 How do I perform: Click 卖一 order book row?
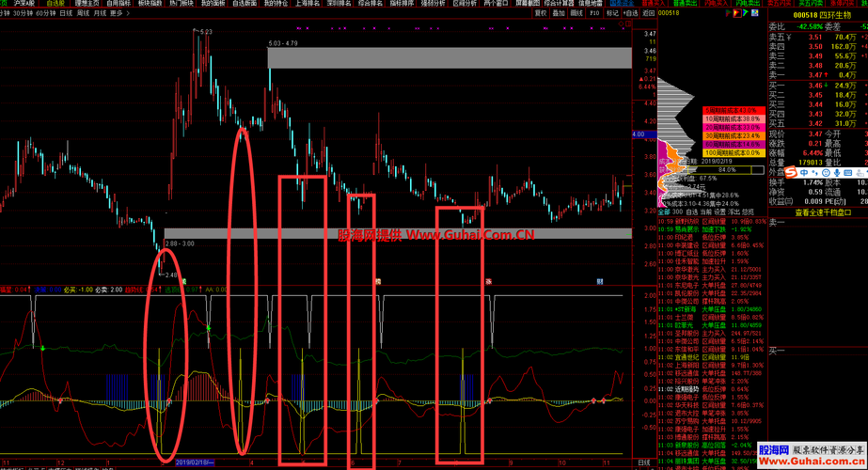817,75
